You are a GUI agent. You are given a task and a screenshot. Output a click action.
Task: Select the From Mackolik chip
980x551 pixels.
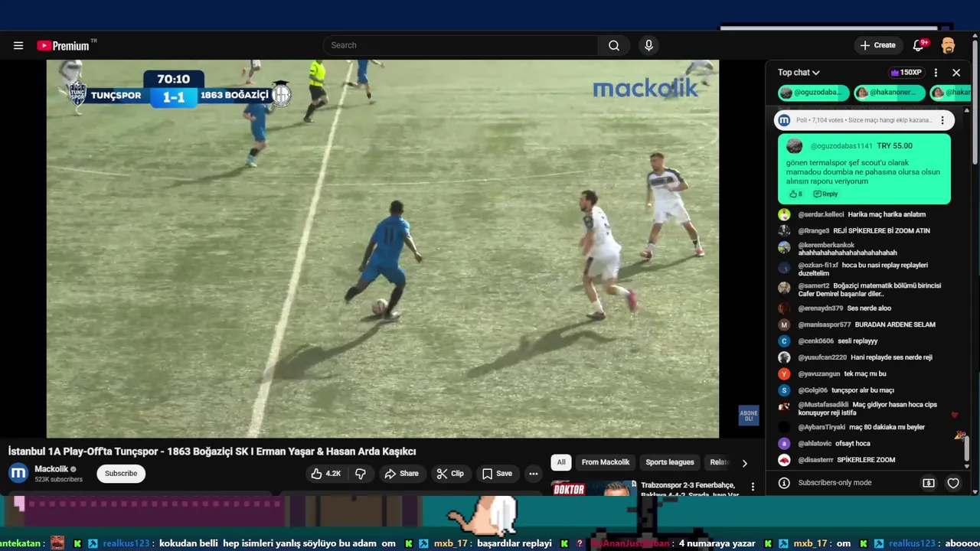point(606,462)
